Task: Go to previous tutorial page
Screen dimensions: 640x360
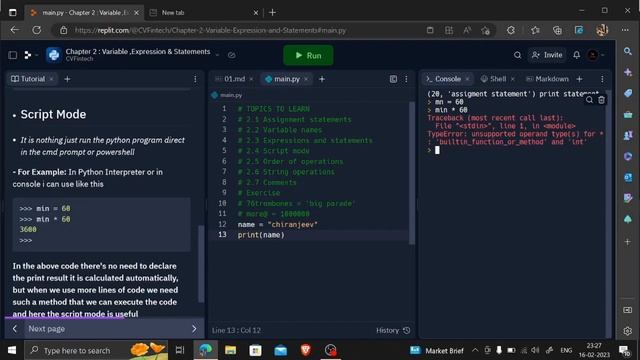Action: pos(15,329)
